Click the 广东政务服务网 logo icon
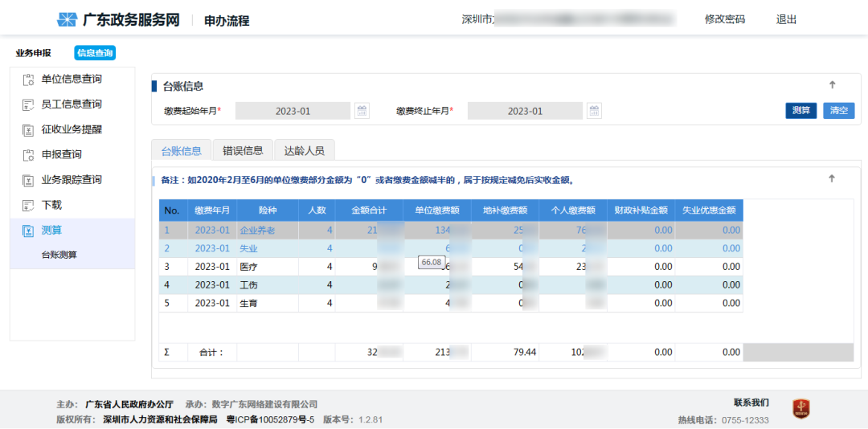The image size is (868, 429). (x=68, y=20)
